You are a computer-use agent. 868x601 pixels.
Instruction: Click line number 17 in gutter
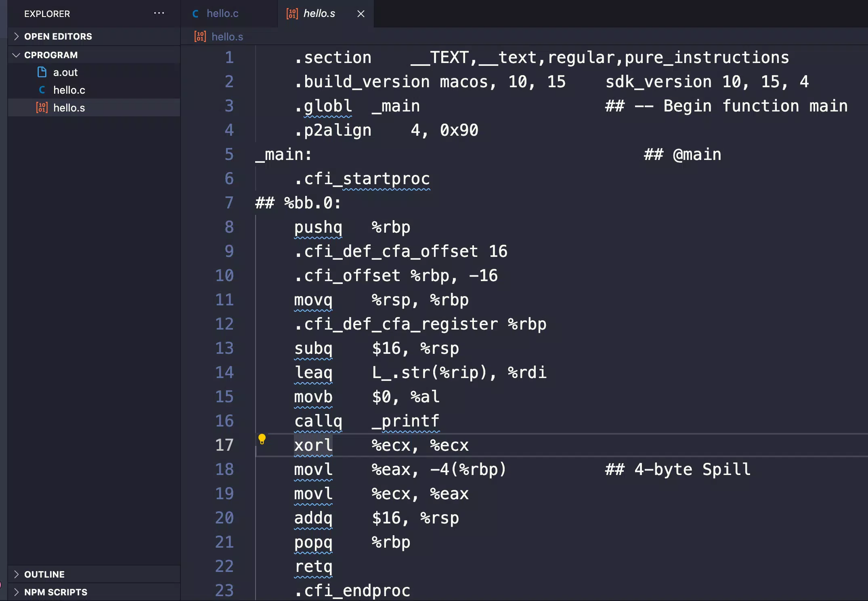click(224, 445)
